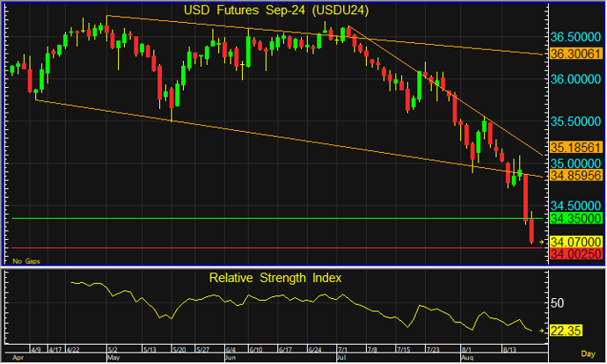Click the red horizontal line near 34.00

point(277,248)
